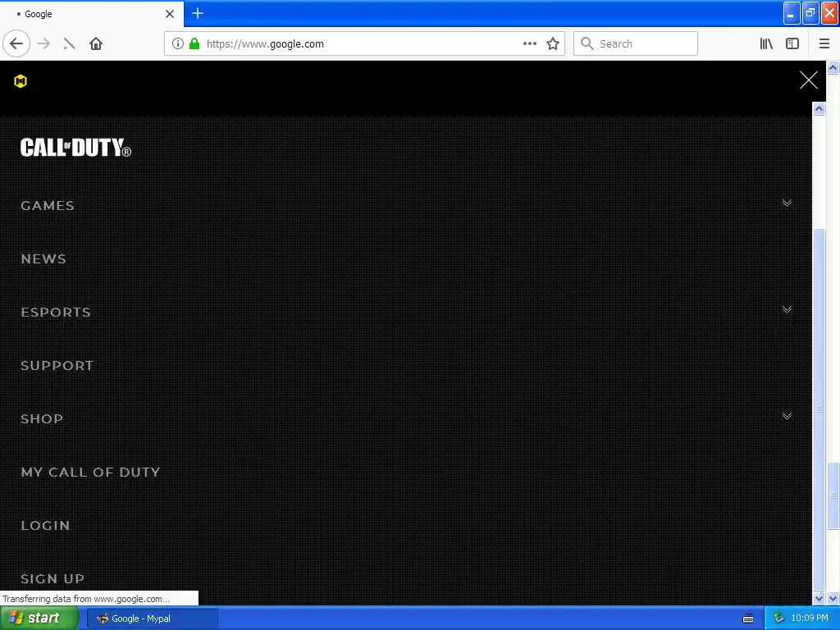The image size is (840, 630).
Task: Select Google - Mypal taskbar button
Action: coord(152,619)
